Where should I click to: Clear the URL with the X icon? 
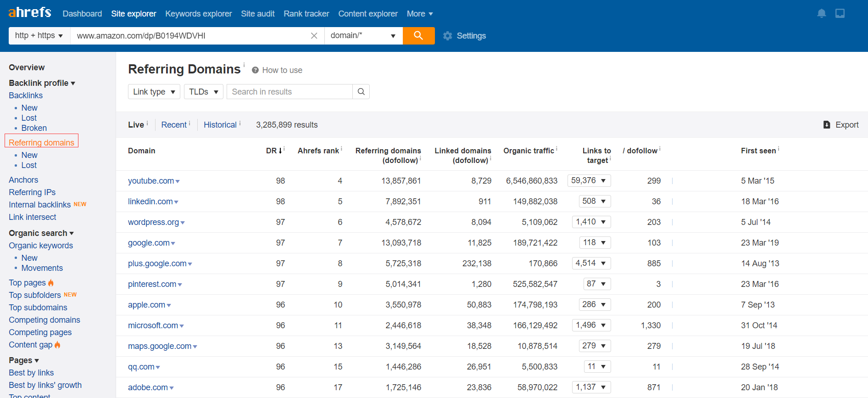[314, 36]
